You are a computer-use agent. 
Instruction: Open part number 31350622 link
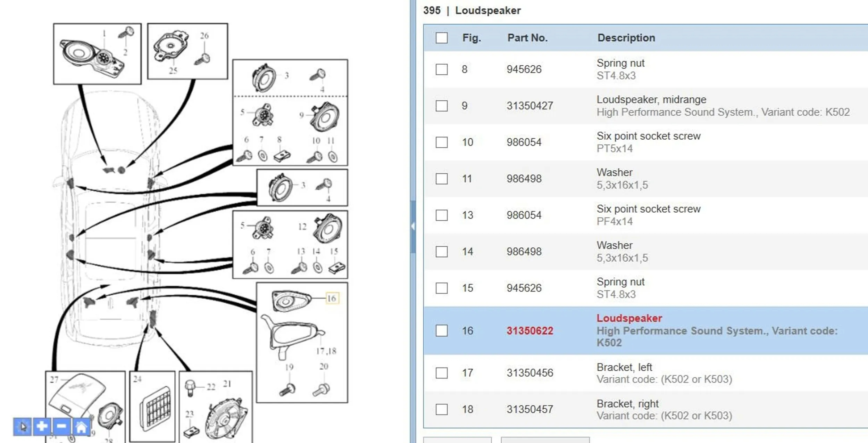point(529,330)
